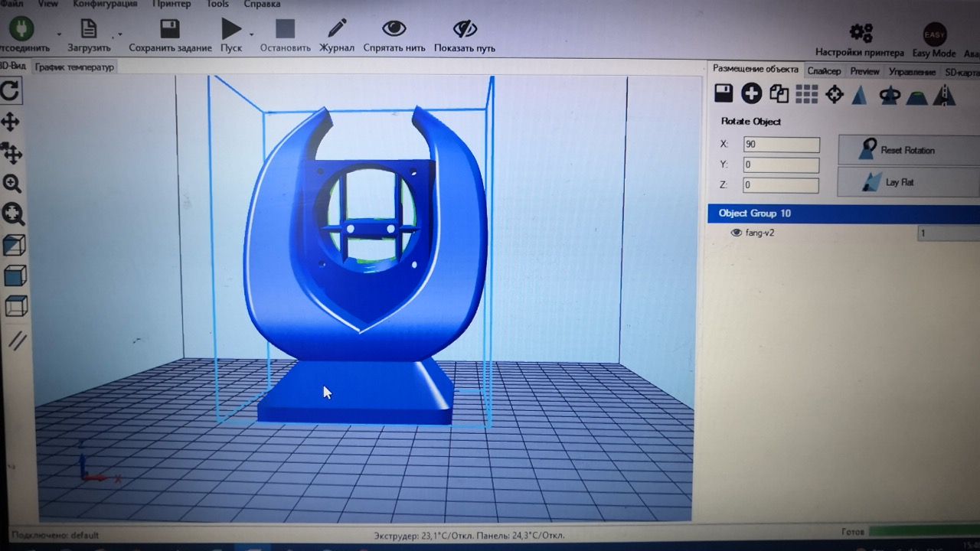Image resolution: width=980 pixels, height=551 pixels.
Task: Click the save objects floppy icon in placement panel
Action: (x=724, y=93)
